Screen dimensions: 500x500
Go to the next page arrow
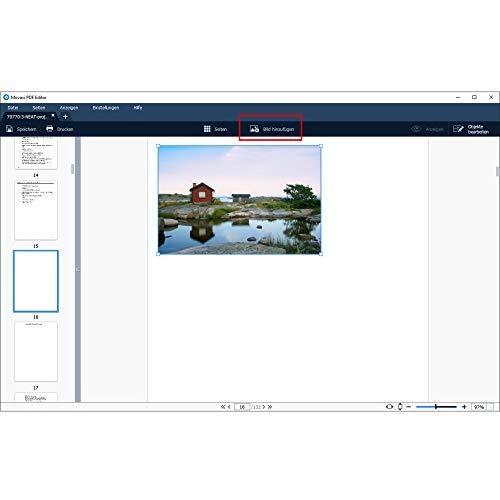[264, 407]
